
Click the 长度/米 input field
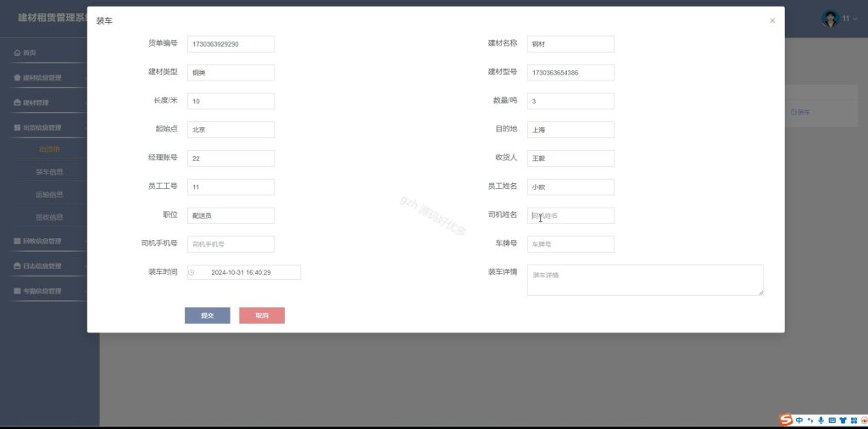coord(231,101)
